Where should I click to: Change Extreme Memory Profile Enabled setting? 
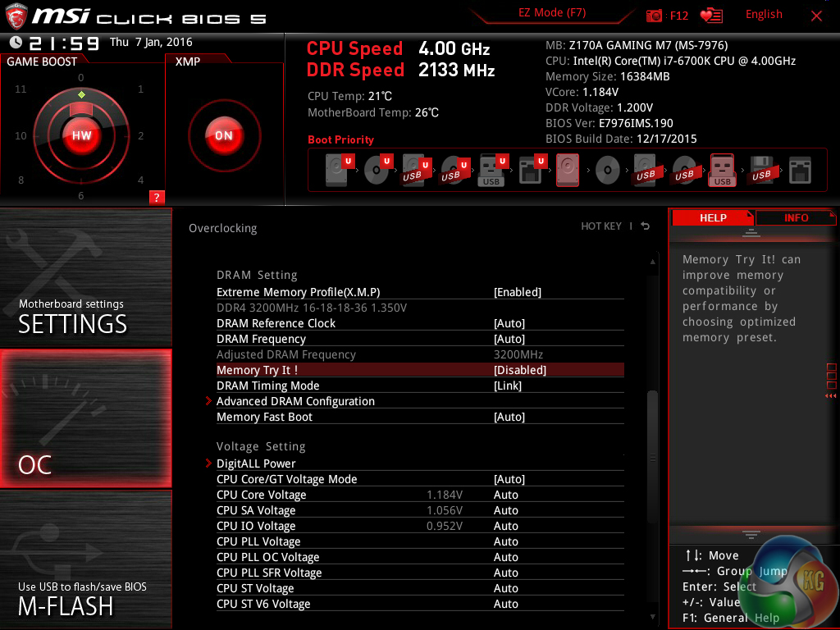pyautogui.click(x=517, y=292)
